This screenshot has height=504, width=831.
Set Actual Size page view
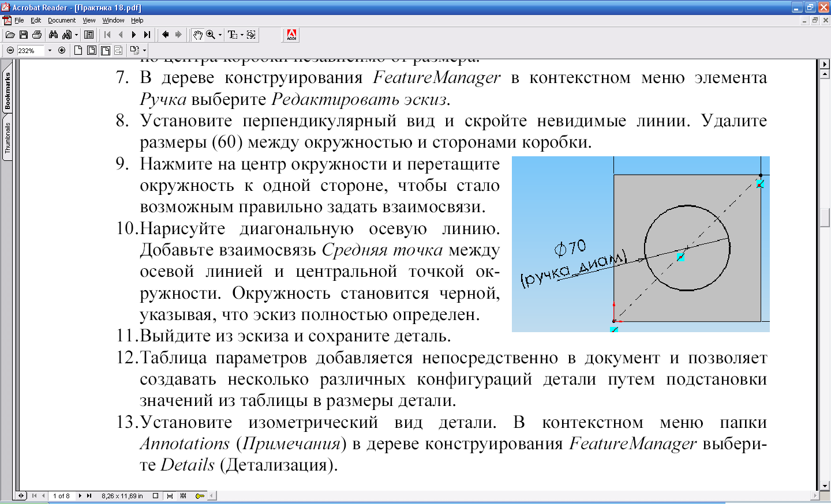(x=78, y=51)
